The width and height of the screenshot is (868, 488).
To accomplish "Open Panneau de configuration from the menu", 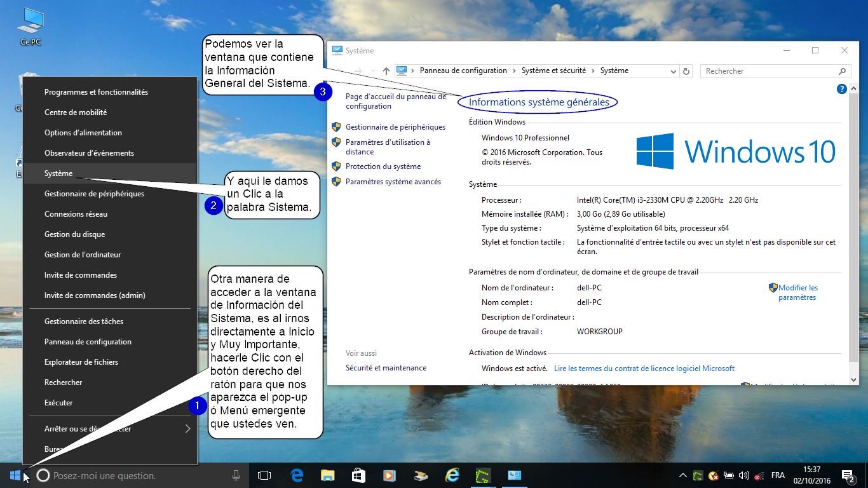I will [x=110, y=342].
